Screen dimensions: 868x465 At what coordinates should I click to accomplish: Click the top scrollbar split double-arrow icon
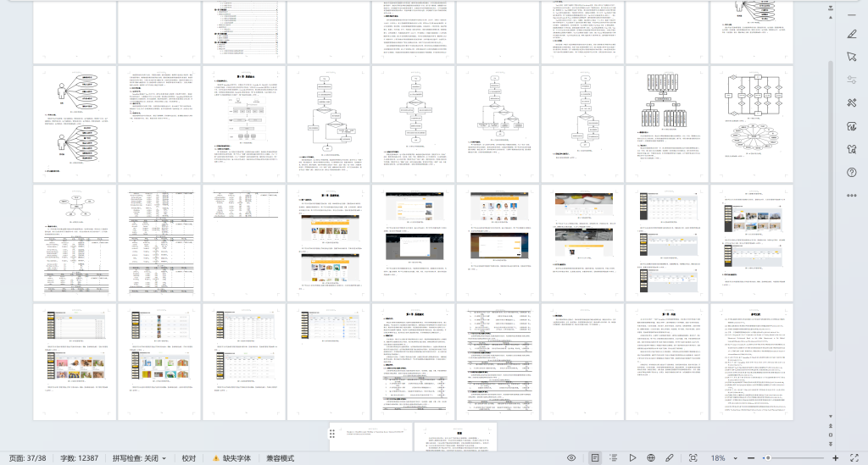(x=831, y=8)
